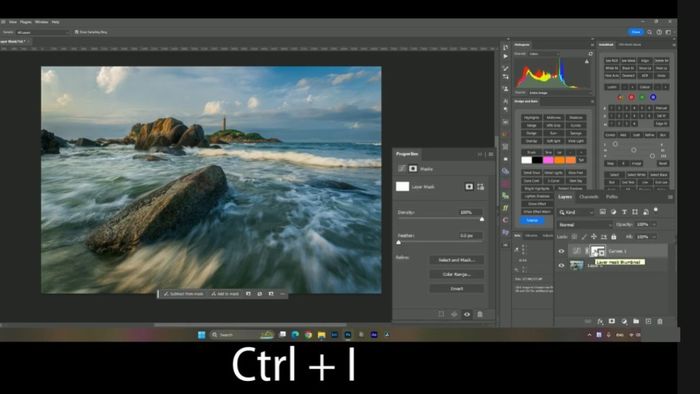This screenshot has width=700, height=394.
Task: Click the Subtract from mask button
Action: point(183,294)
